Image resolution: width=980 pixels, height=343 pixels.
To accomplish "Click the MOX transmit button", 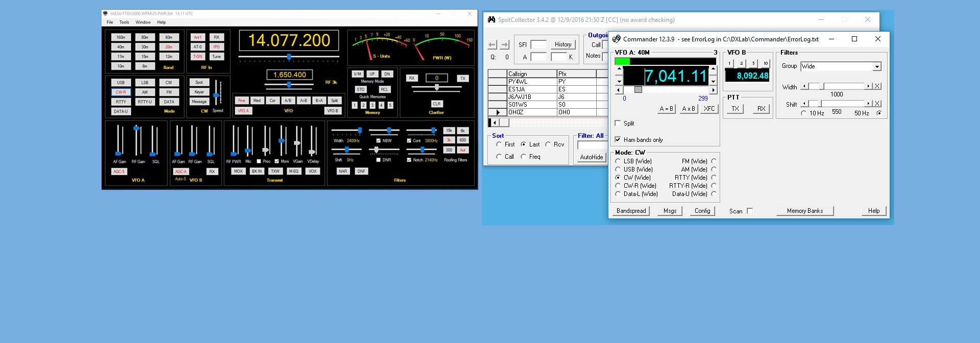I will pos(238,171).
